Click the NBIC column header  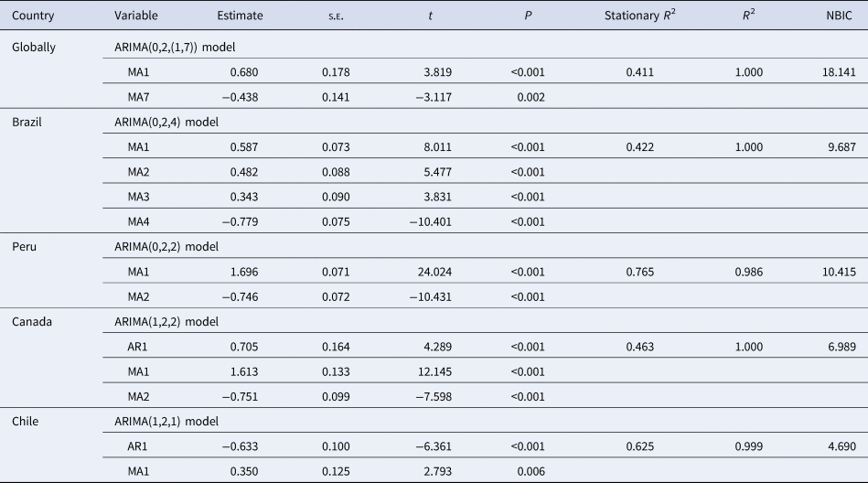click(839, 16)
